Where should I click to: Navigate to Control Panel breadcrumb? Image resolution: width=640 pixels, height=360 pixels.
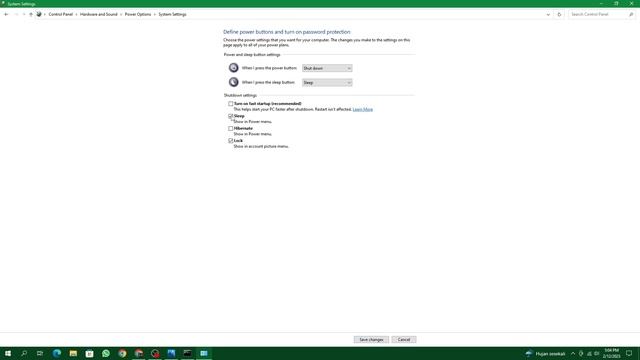(x=60, y=14)
